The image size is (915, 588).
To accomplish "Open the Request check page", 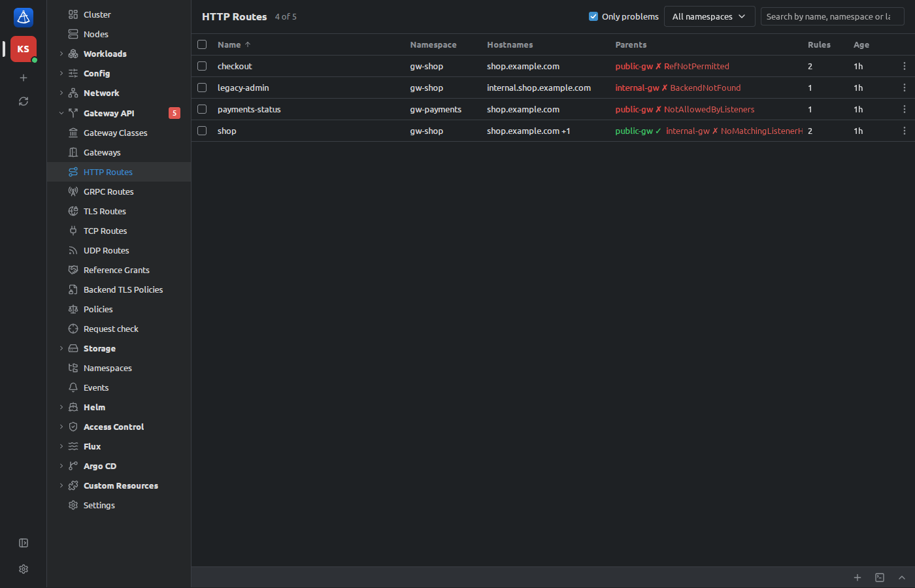I will click(119, 329).
